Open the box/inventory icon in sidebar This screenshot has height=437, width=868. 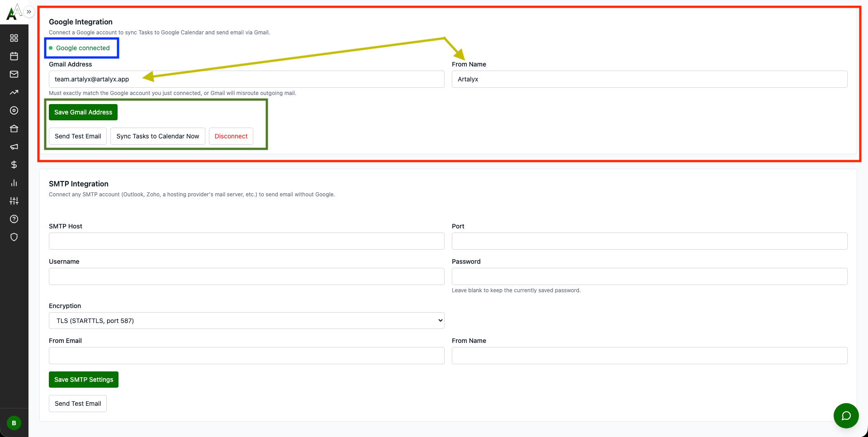14,128
